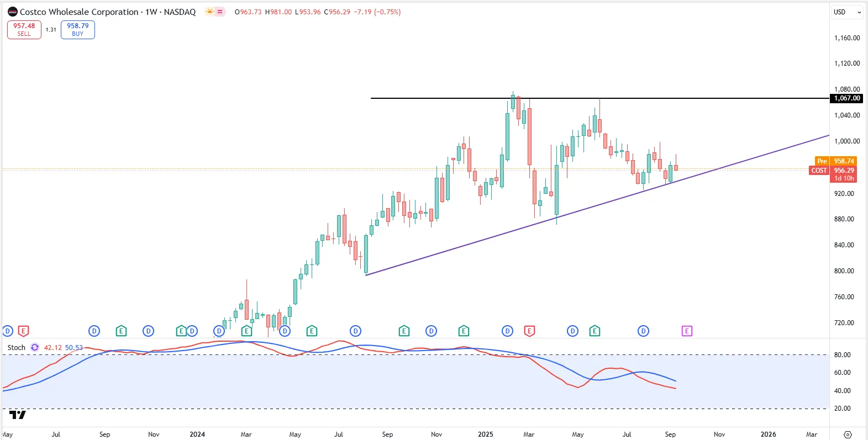Click the 20.00 Stoch scale label

pos(843,408)
